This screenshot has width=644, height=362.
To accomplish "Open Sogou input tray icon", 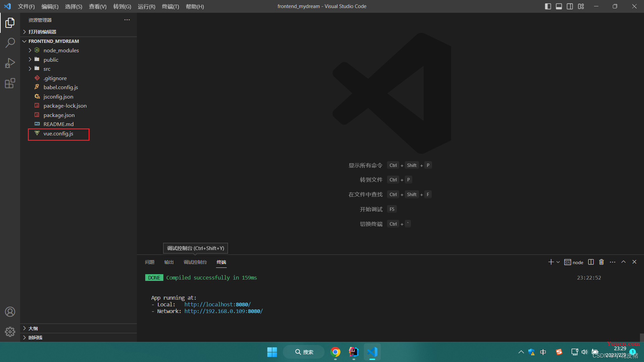I will click(x=559, y=352).
